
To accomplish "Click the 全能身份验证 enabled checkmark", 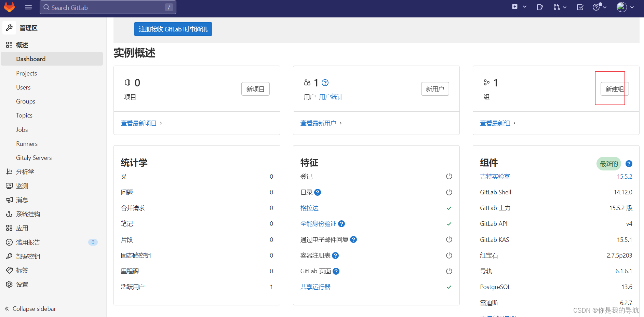I will (449, 224).
